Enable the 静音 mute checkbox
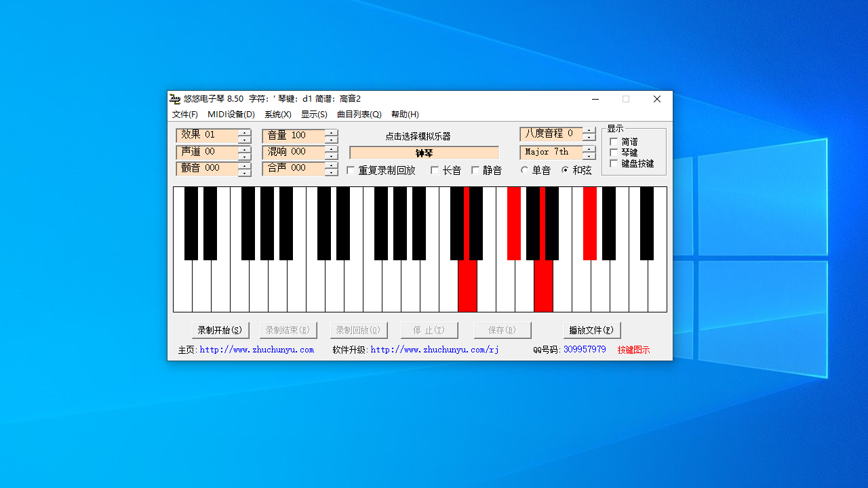 pyautogui.click(x=475, y=170)
